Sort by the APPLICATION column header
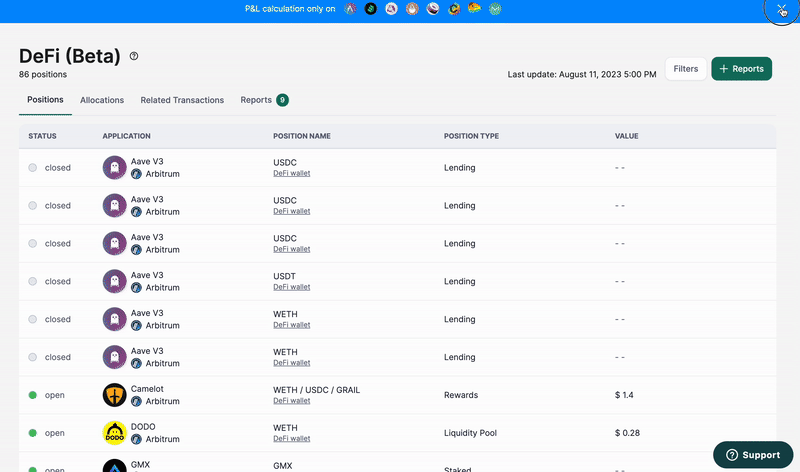Screen dimensions: 800x472 pos(127,136)
